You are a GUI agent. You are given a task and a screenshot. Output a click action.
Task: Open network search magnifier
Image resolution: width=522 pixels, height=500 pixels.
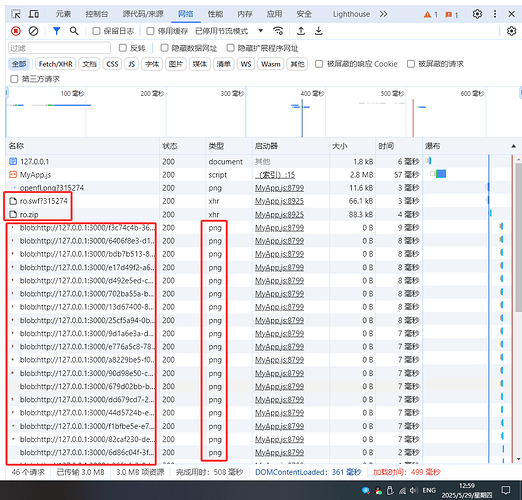tap(74, 31)
